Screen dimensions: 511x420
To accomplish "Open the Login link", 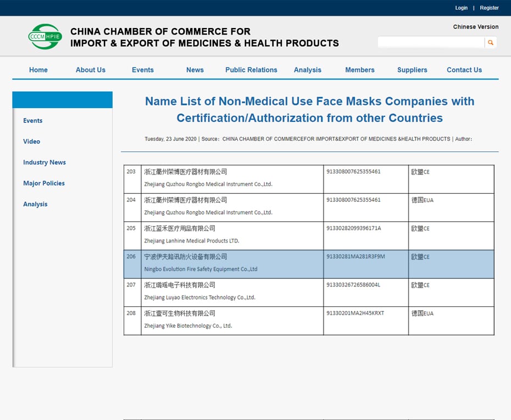I will (461, 8).
